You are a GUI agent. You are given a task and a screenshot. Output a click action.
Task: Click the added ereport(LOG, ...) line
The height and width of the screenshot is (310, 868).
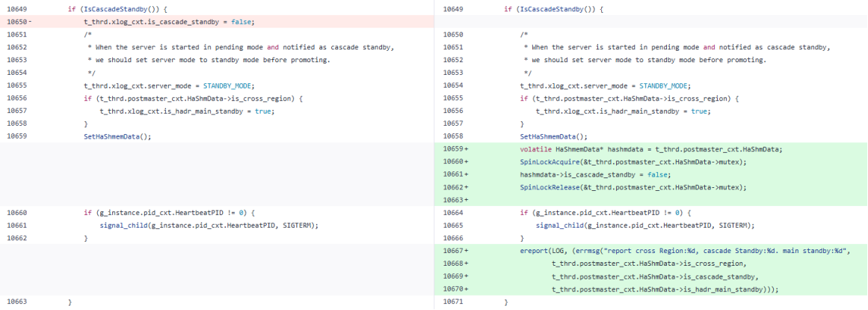685,251
